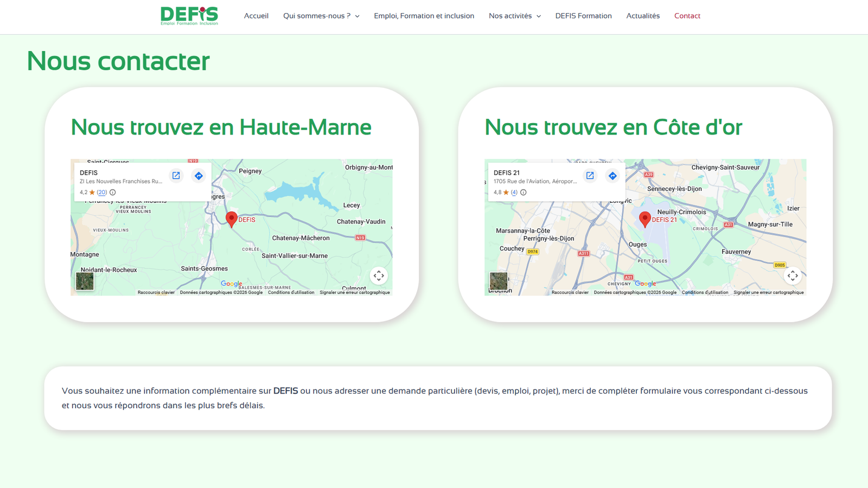Image resolution: width=868 pixels, height=488 pixels.
Task: Click the Chatenay-Mâcheron map label
Action: point(301,238)
